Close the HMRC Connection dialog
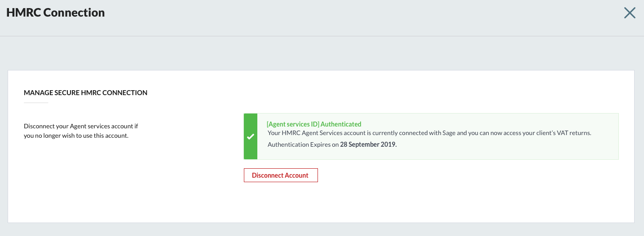The height and width of the screenshot is (236, 644). click(x=630, y=13)
